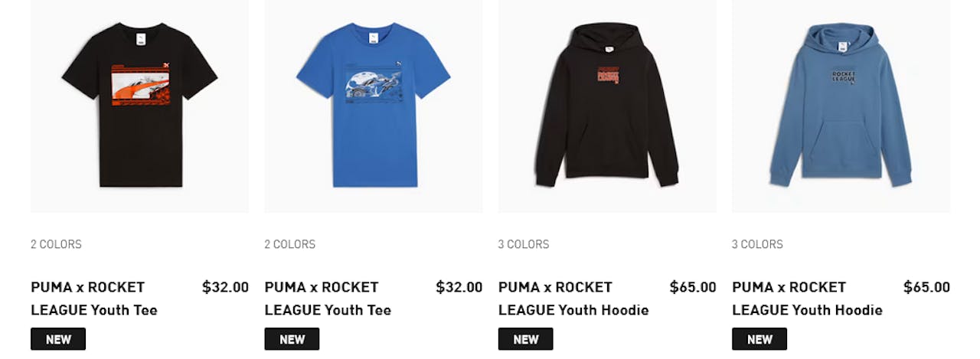Click the $65.00 price of blue hoodie

click(x=926, y=287)
